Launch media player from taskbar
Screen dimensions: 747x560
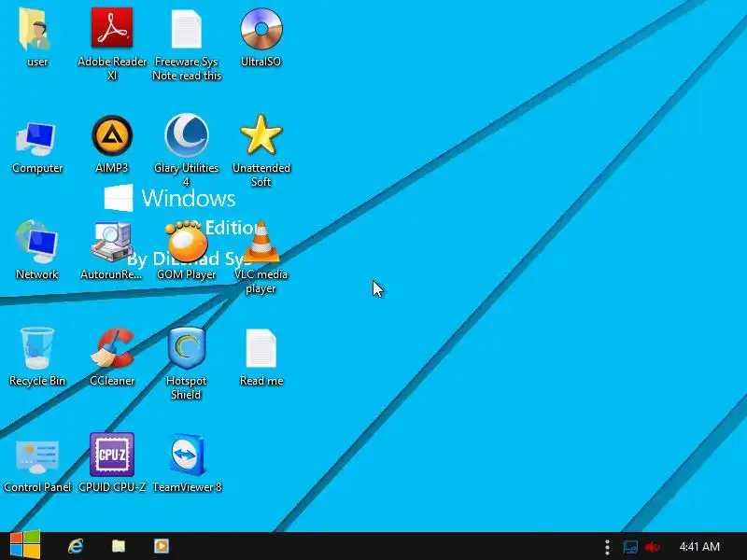point(162,546)
